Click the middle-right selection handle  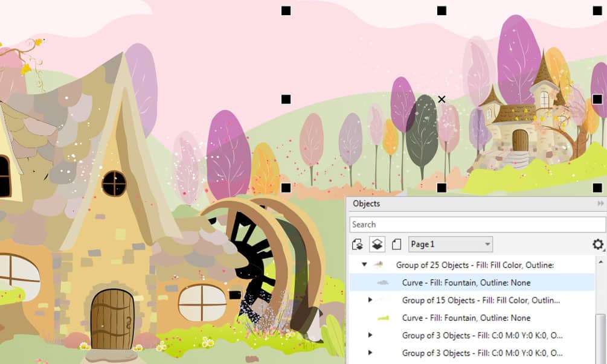click(597, 99)
